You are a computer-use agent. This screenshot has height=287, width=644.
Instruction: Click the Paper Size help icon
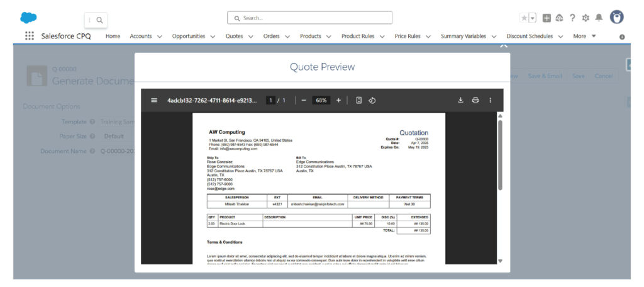click(92, 136)
